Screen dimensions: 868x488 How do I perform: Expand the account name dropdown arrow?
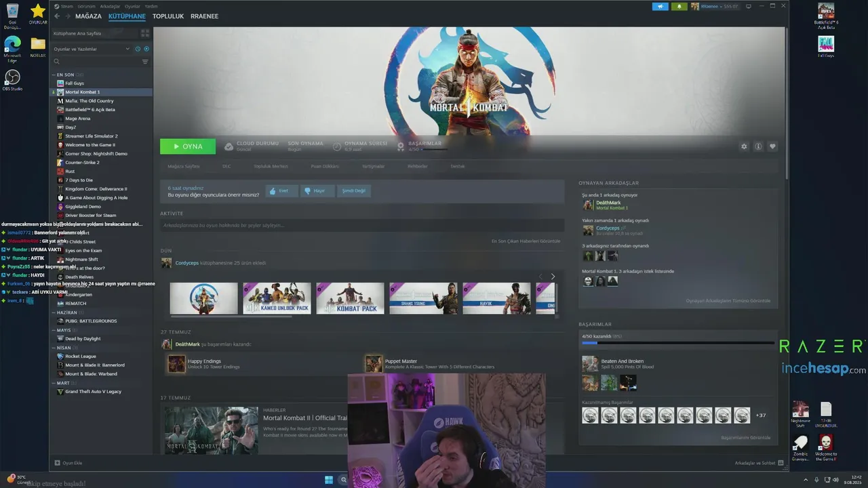tap(721, 6)
